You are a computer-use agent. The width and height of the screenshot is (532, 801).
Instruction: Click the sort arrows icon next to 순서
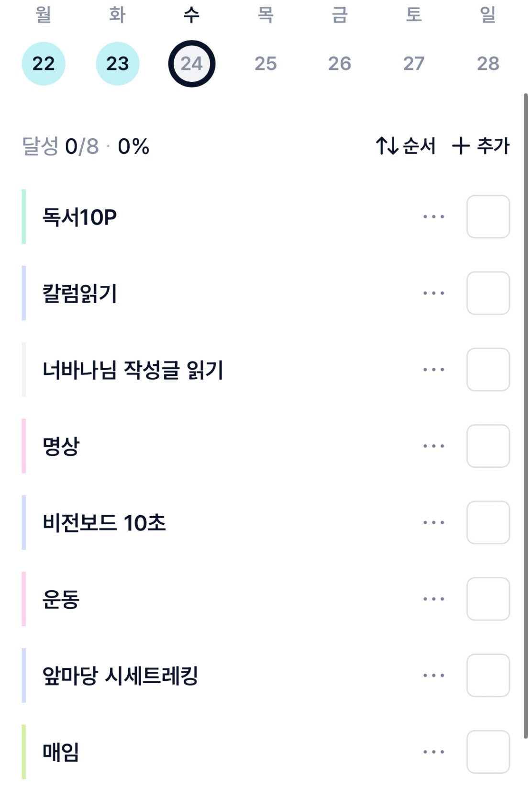pos(387,146)
